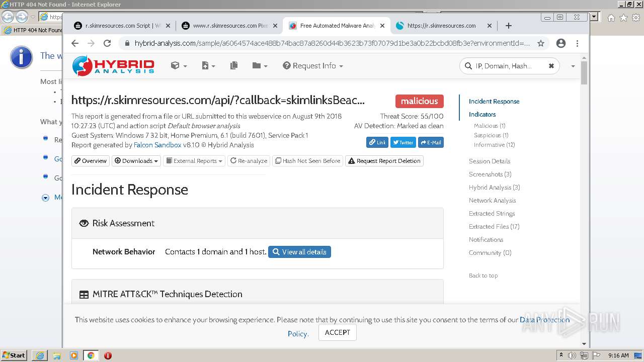The image size is (644, 362).
Task: Go to Screenshots (3) section
Action: coord(490,174)
